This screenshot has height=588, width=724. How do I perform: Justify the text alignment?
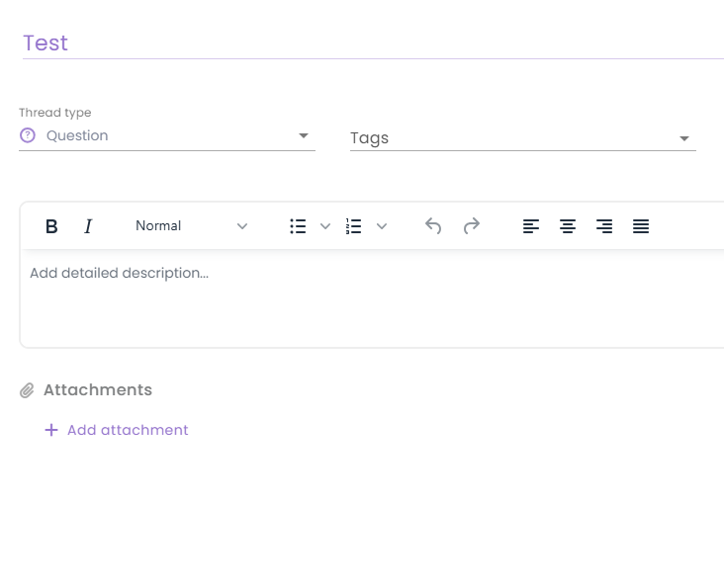[x=641, y=226]
